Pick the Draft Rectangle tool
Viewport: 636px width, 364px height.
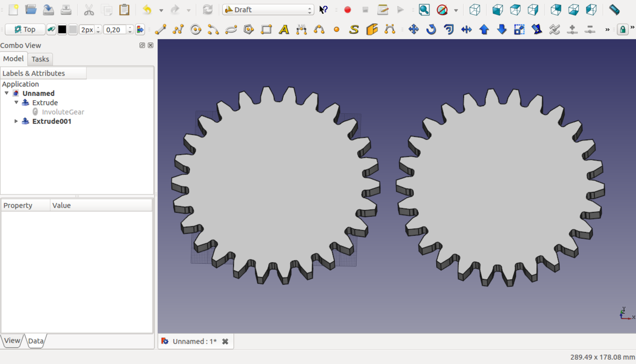coord(267,30)
